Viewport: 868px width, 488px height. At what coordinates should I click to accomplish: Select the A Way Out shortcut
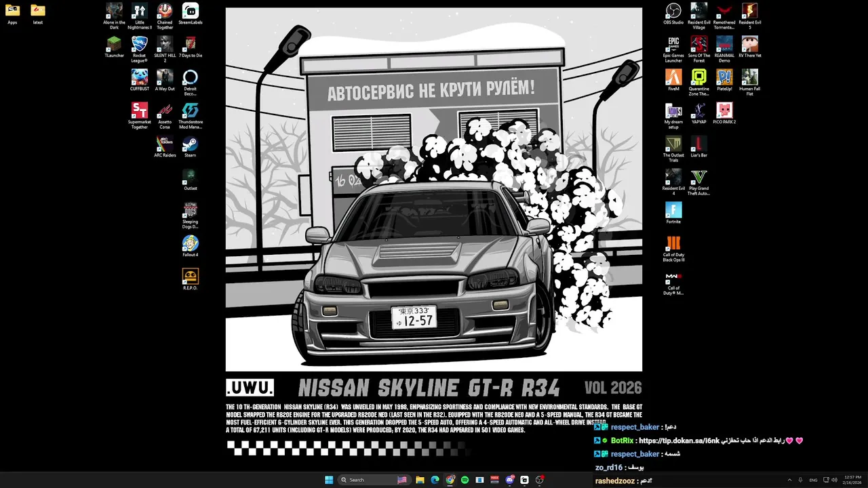(x=165, y=80)
